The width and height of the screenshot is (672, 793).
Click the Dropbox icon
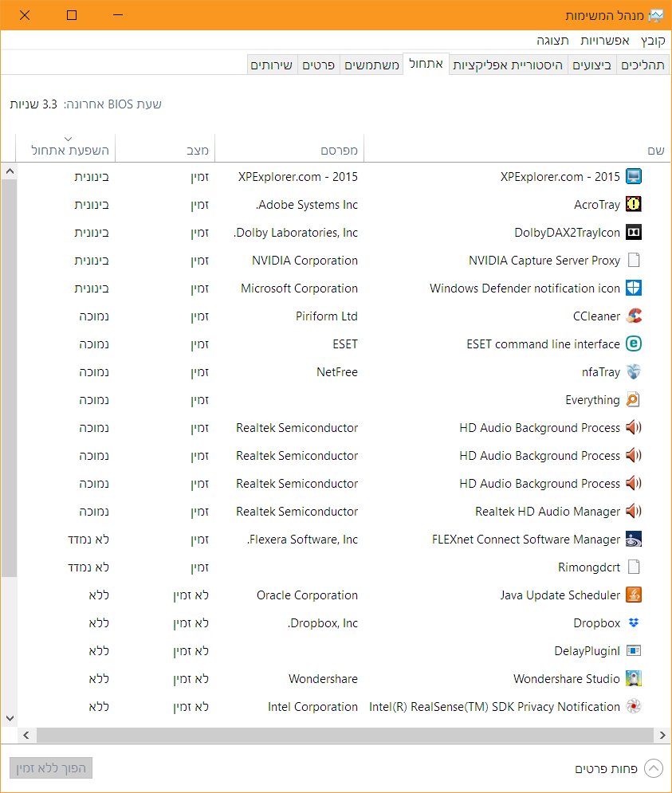pyautogui.click(x=634, y=622)
